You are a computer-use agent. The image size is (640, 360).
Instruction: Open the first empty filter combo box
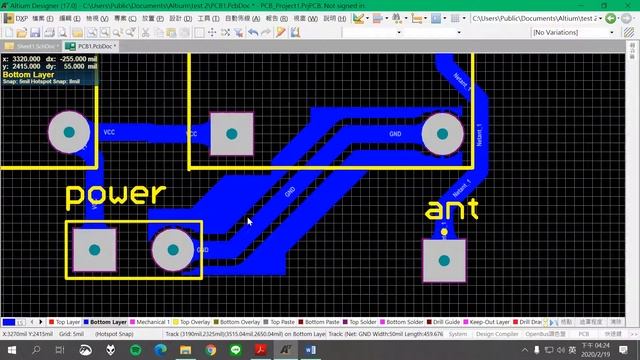click(372, 32)
